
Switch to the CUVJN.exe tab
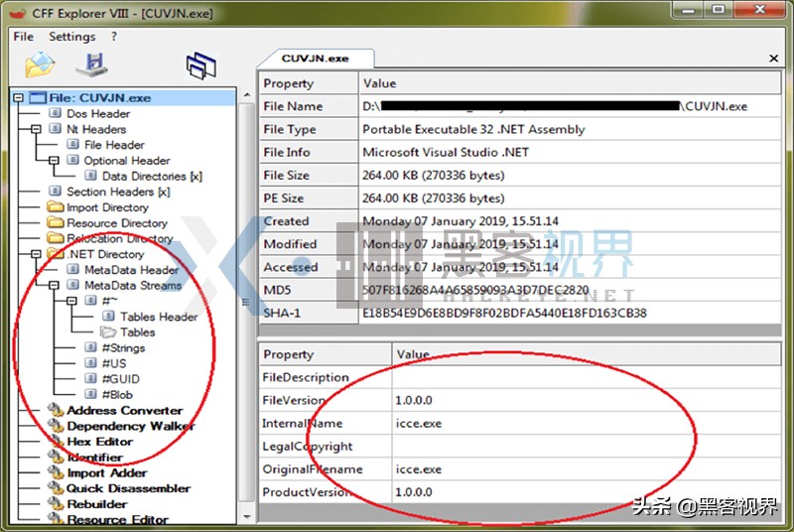pyautogui.click(x=315, y=59)
